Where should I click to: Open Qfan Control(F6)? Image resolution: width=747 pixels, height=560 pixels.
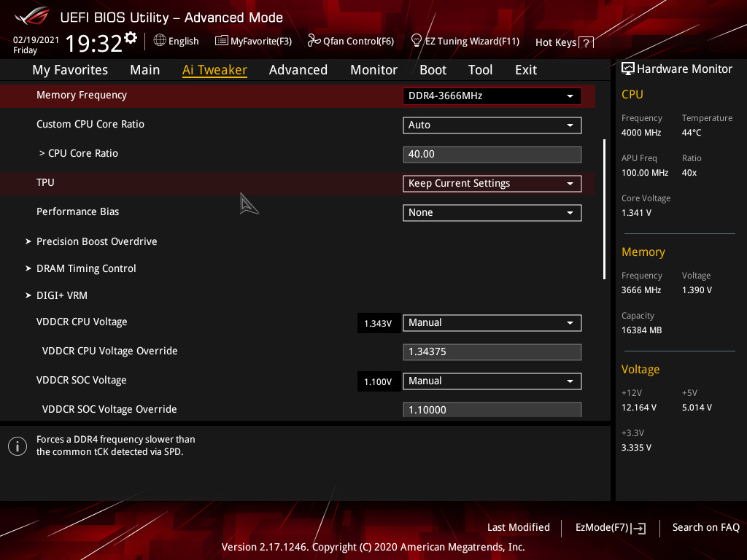tap(351, 41)
